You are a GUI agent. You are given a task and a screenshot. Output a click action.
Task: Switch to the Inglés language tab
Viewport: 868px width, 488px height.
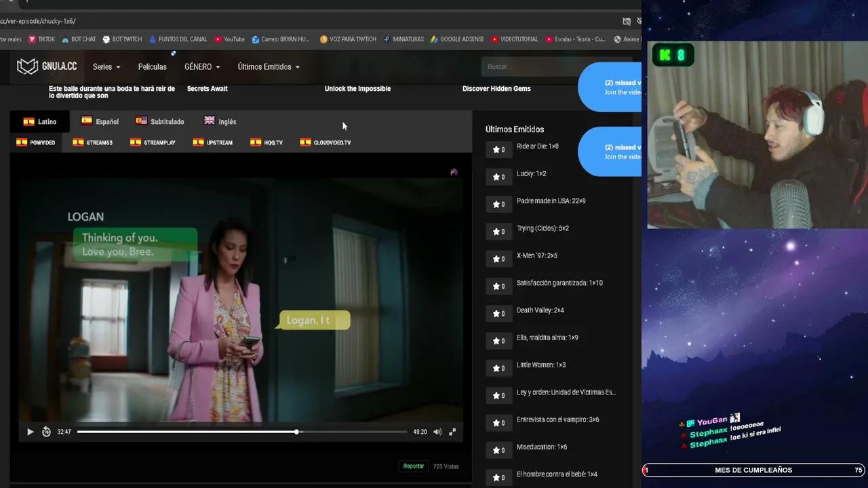[x=220, y=122]
